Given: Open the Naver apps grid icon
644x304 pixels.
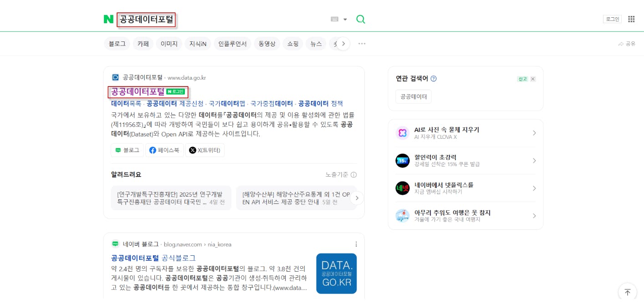Looking at the screenshot, I should pyautogui.click(x=631, y=19).
